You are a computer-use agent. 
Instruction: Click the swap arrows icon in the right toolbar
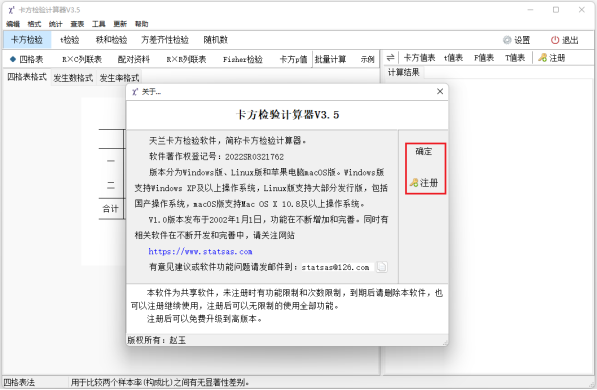click(390, 58)
